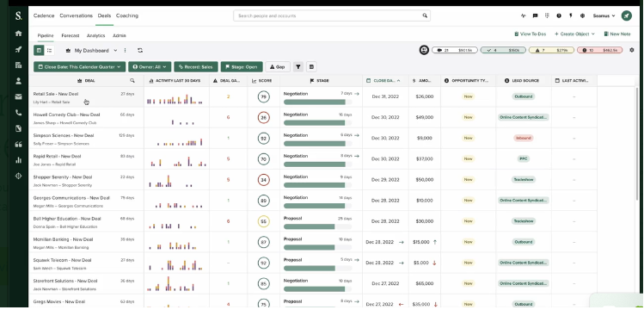Open the email envelope icon in sidebar
The image size is (644, 316).
point(18,96)
